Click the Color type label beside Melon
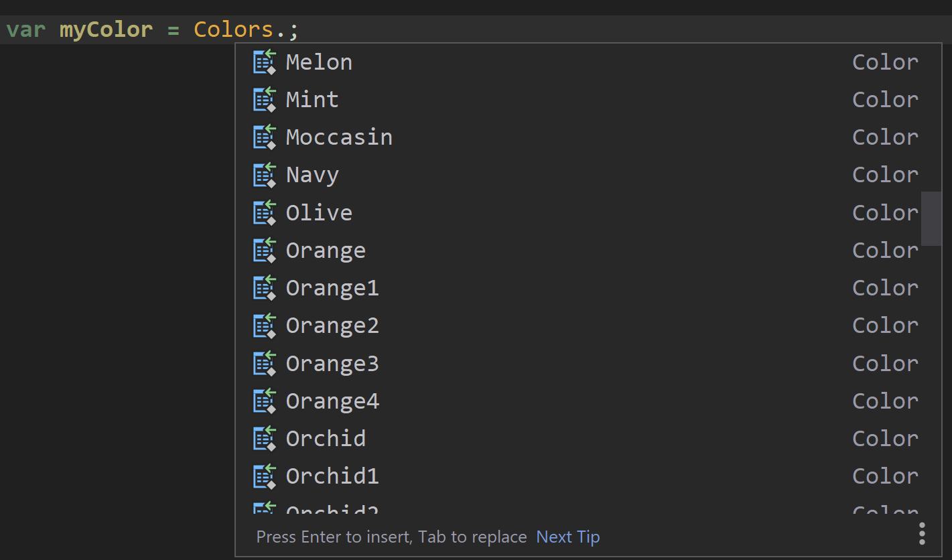This screenshot has width=952, height=560. [885, 62]
